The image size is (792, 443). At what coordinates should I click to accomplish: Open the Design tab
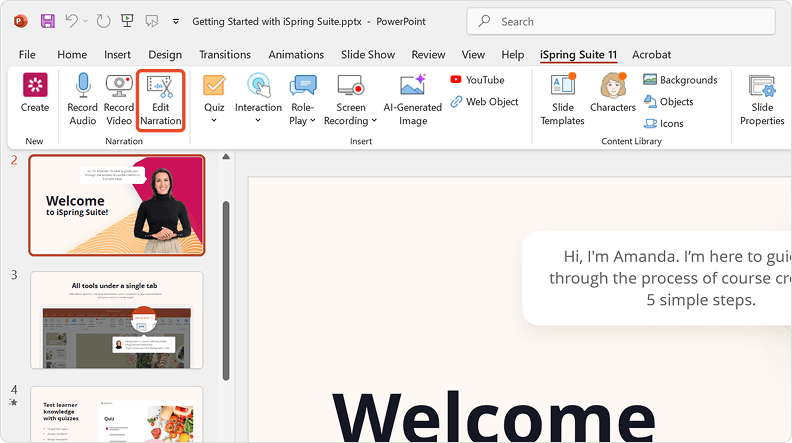pyautogui.click(x=165, y=55)
